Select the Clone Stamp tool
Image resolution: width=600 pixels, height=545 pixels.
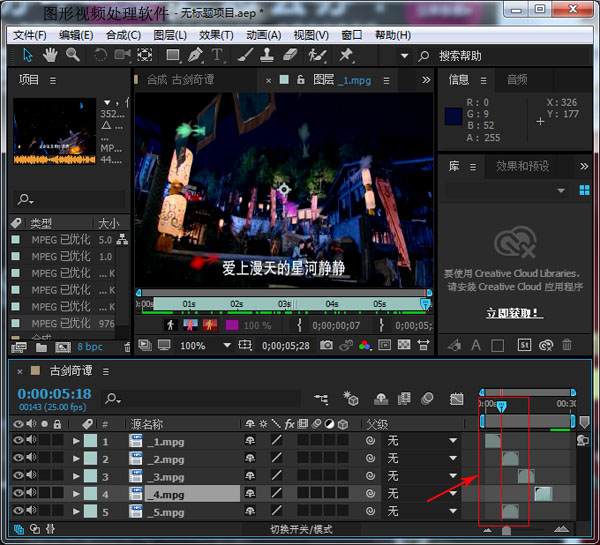click(267, 55)
